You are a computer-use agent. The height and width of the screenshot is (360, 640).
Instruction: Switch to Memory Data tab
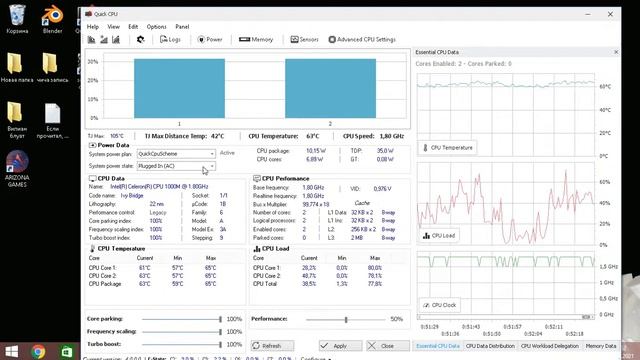click(601, 346)
